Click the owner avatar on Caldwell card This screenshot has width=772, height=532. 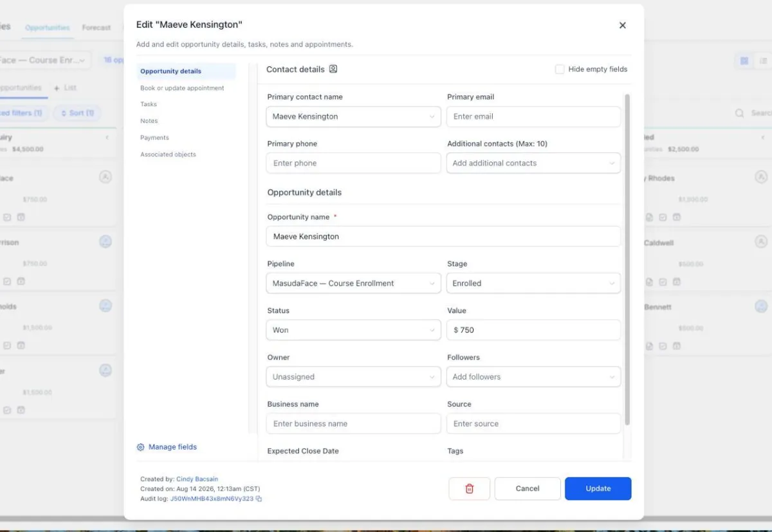[x=761, y=242]
